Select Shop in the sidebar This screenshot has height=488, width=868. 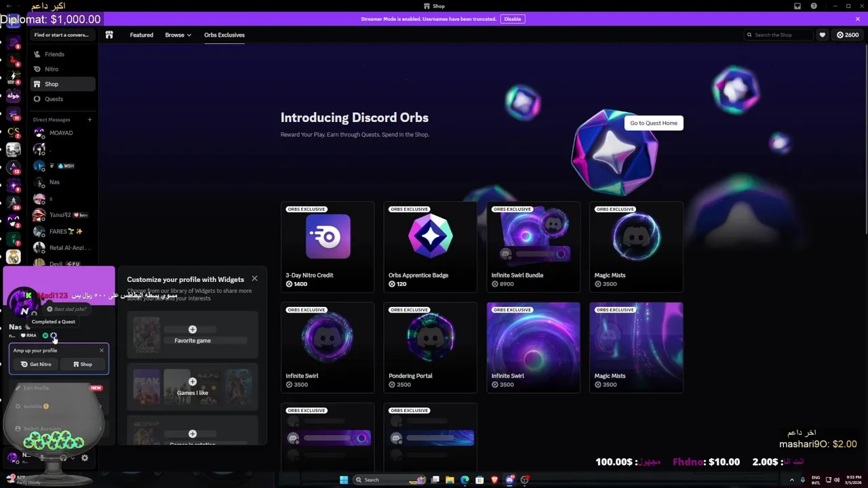pyautogui.click(x=63, y=84)
